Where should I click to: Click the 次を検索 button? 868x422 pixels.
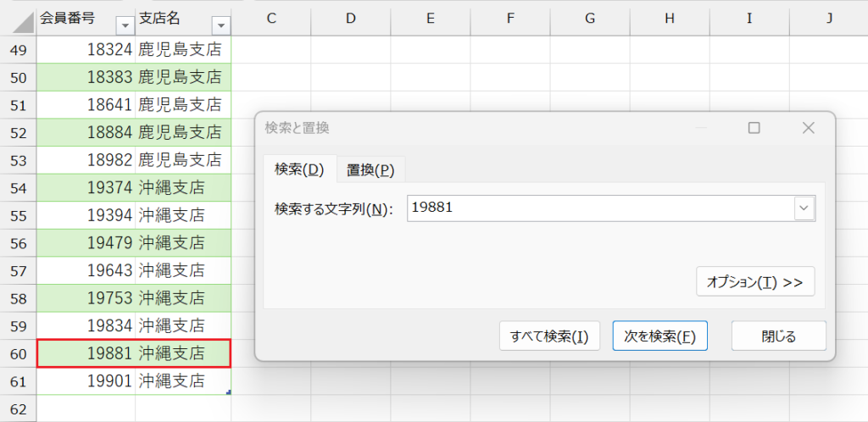point(659,336)
